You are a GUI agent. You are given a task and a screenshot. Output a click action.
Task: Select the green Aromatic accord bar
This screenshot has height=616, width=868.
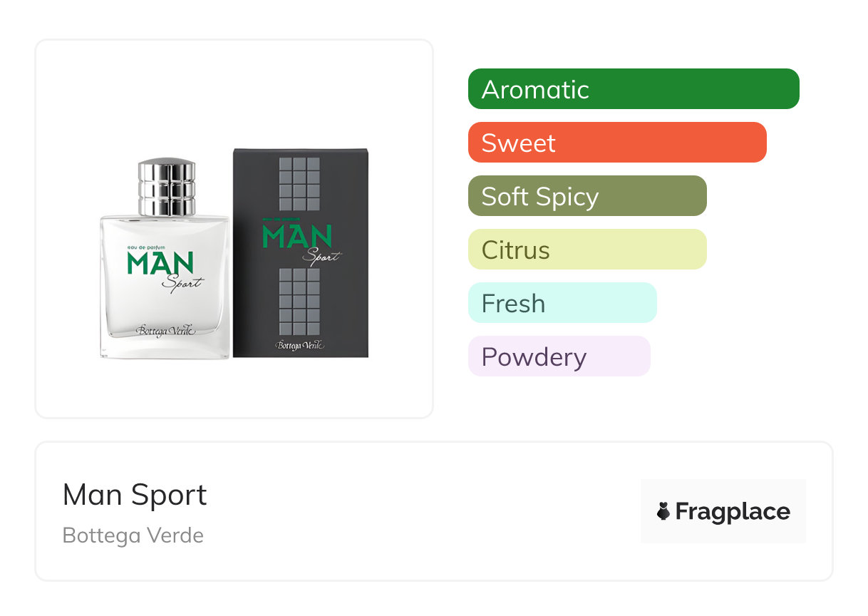pyautogui.click(x=634, y=89)
